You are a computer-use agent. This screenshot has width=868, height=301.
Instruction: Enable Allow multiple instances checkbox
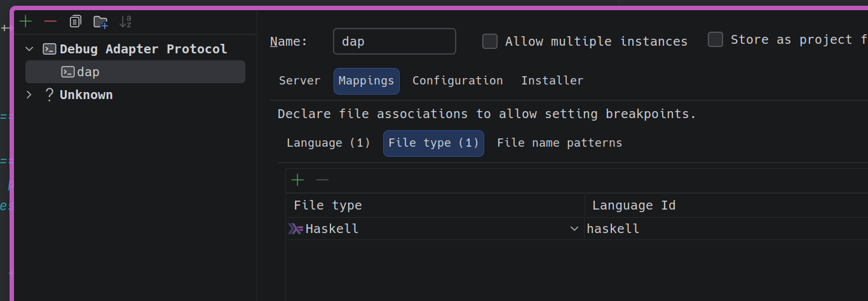pos(490,41)
